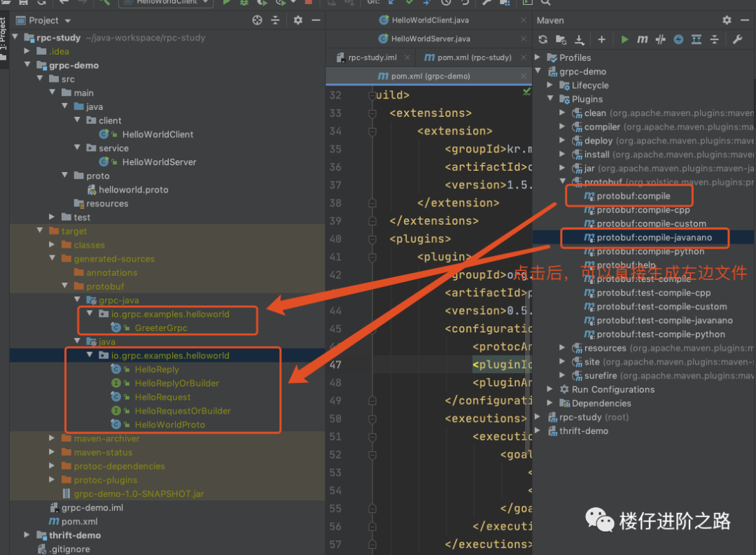Screen dimensions: 756x555
Task: Expand Lifecycle node in Maven panel
Action: coord(550,85)
